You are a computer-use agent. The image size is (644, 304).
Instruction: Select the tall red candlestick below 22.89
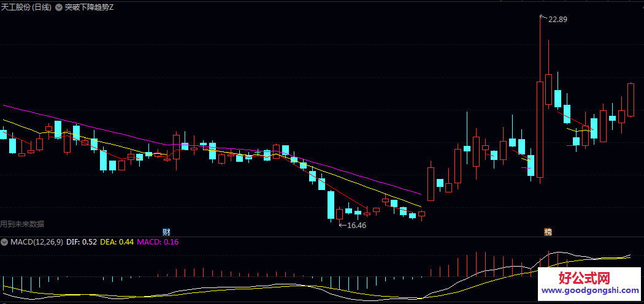tap(540, 130)
